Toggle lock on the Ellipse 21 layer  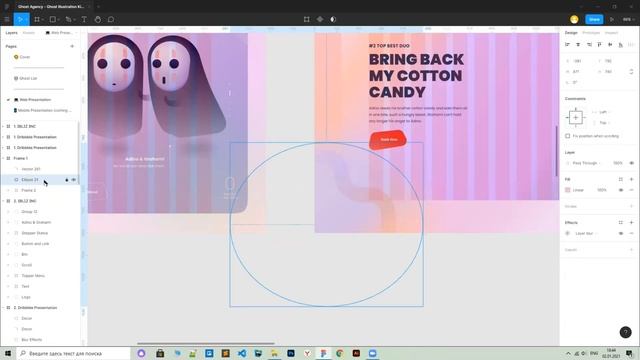tap(67, 180)
